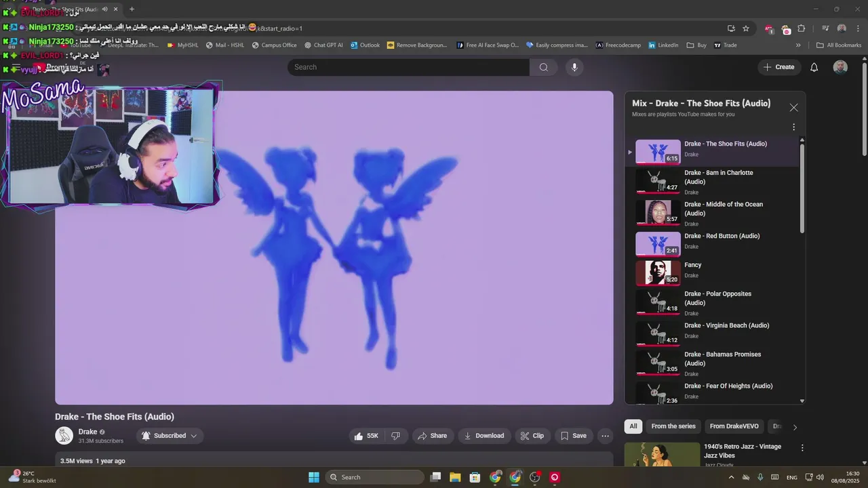Viewport: 868px width, 488px height.
Task: Open the Buy bookmarks folder
Action: [x=696, y=45]
